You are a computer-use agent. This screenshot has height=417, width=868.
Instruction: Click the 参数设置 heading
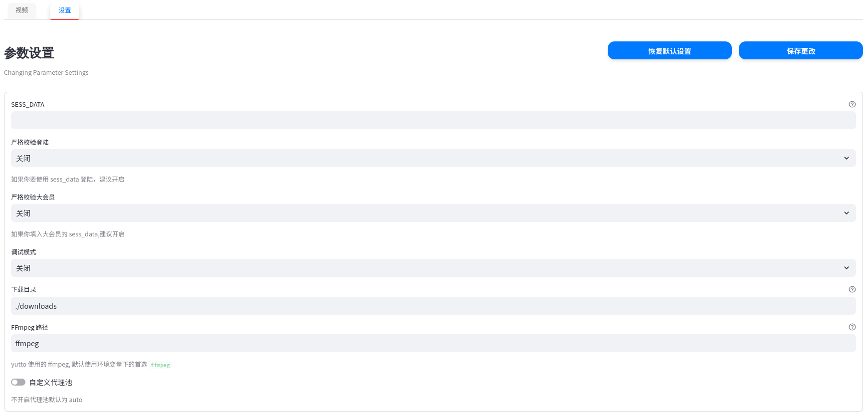pos(29,53)
